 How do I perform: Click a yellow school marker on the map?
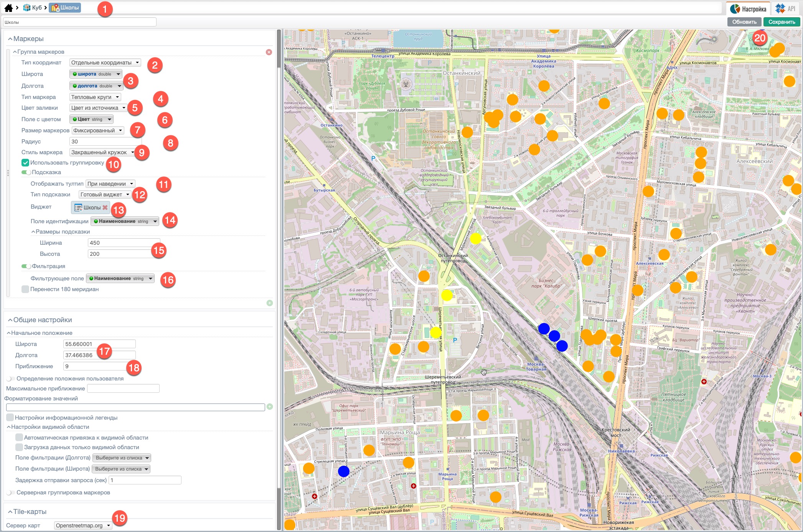point(475,238)
